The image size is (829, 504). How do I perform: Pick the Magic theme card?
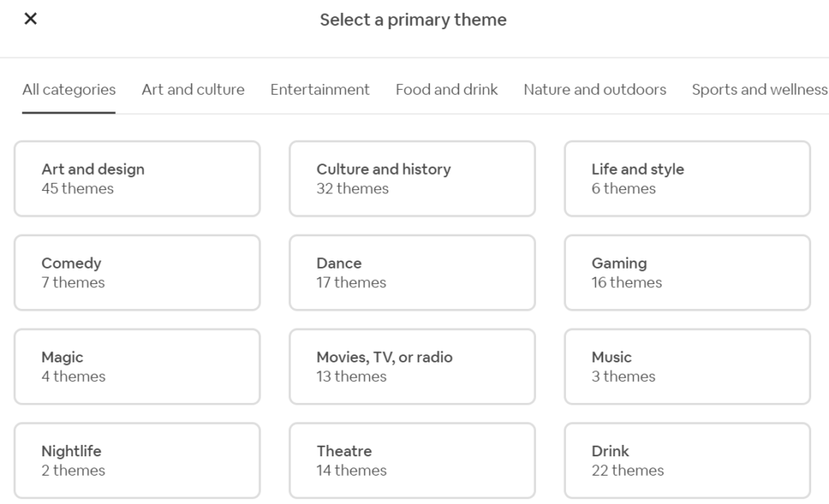[137, 366]
